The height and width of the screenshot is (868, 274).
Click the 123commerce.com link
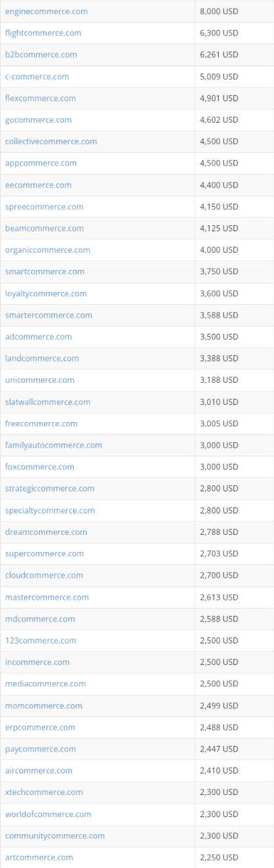(41, 640)
